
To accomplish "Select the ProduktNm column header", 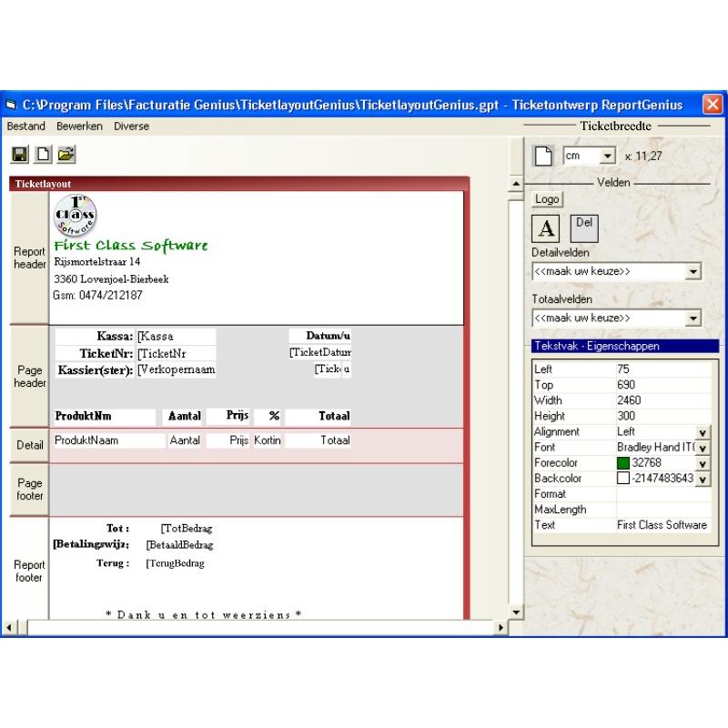I will pyautogui.click(x=105, y=416).
